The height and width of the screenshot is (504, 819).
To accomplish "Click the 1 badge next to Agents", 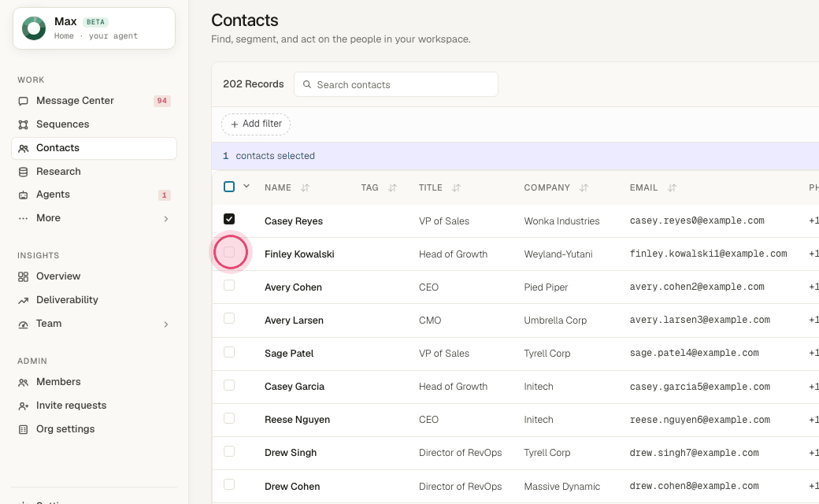I will point(164,195).
